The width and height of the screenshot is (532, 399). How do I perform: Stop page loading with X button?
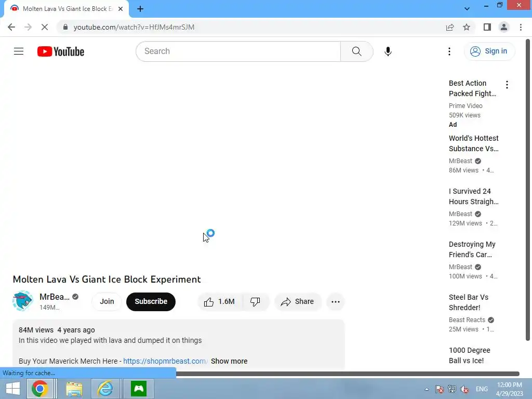[45, 27]
